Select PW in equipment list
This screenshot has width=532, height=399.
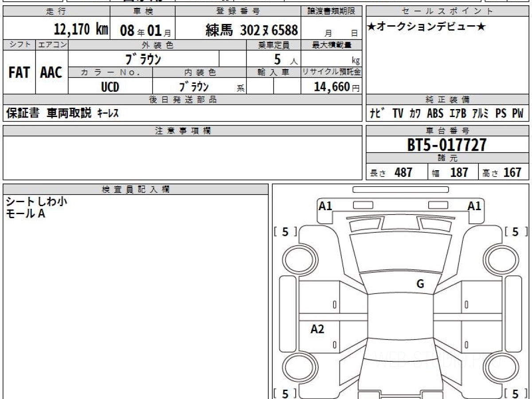coord(518,113)
